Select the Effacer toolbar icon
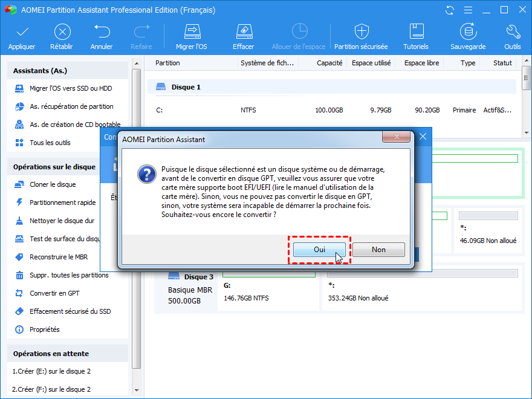The height and width of the screenshot is (399, 532). [244, 31]
